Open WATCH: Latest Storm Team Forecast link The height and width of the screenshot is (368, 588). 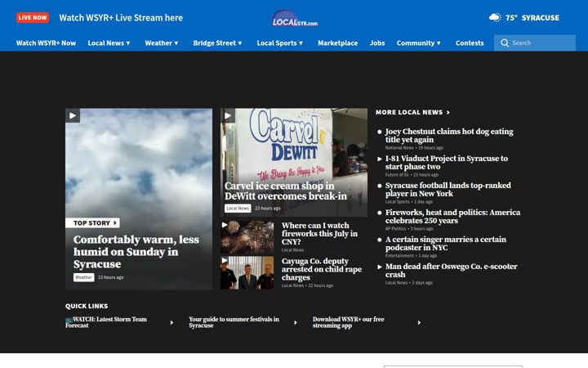(106, 322)
